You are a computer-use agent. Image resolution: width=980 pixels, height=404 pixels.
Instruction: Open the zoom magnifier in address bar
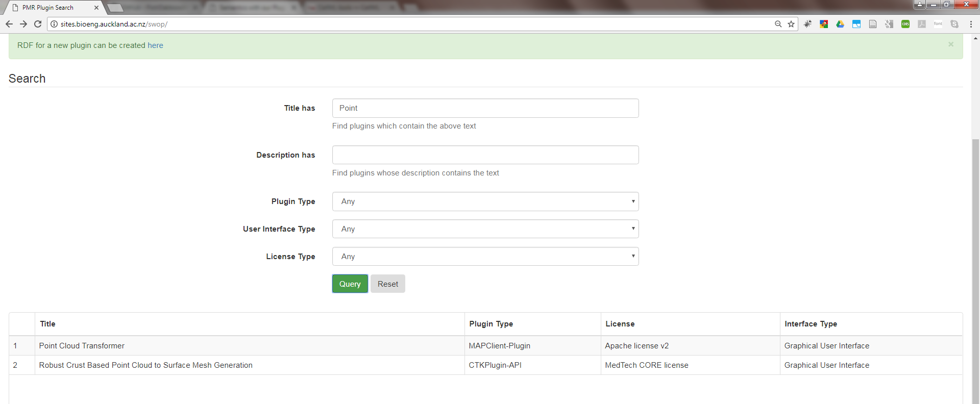778,24
